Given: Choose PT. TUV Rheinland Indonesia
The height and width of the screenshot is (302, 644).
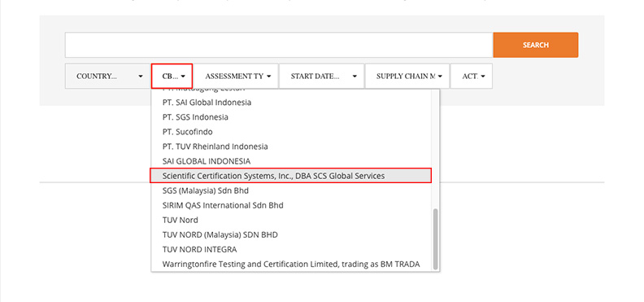Looking at the screenshot, I should [x=292, y=147].
